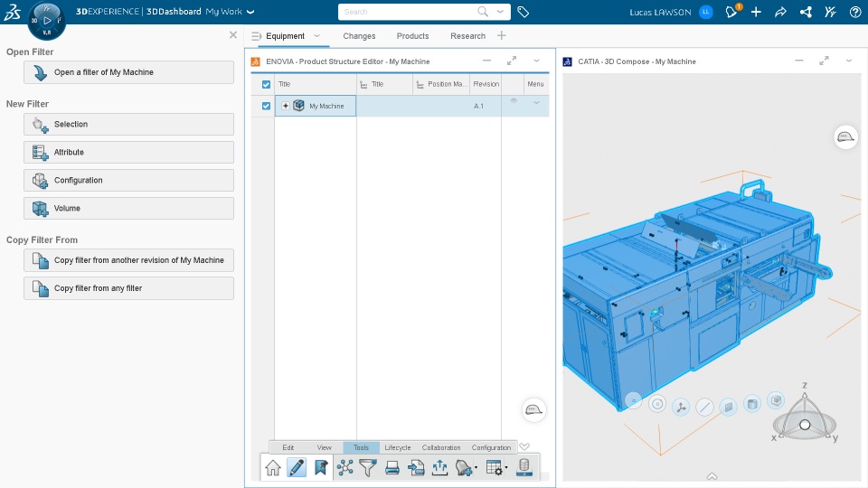This screenshot has width=868, height=488.
Task: Create new Attribute filter
Action: click(x=128, y=152)
